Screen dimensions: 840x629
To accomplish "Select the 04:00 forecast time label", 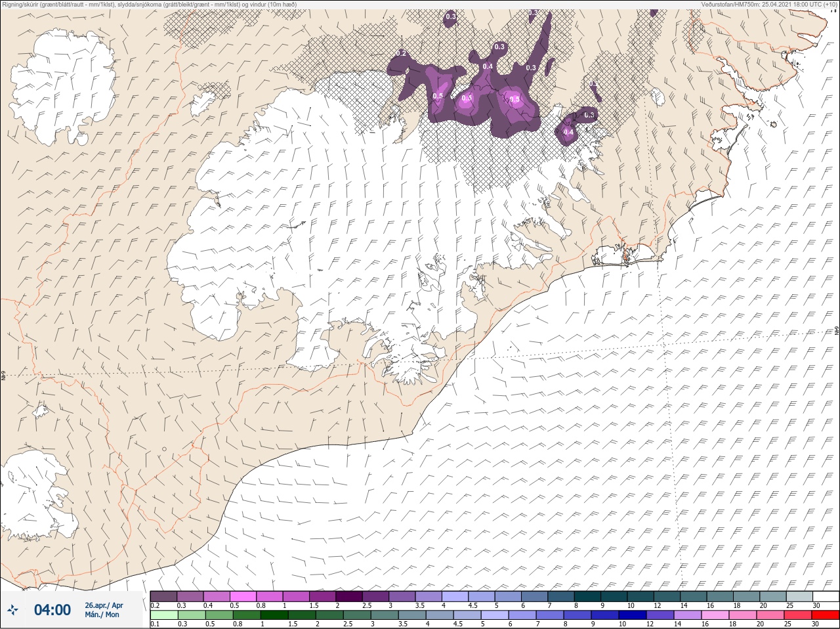I will coord(52,610).
